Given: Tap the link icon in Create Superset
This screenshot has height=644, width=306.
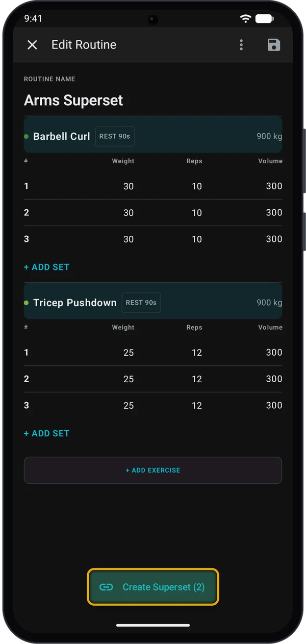Looking at the screenshot, I should [x=106, y=587].
